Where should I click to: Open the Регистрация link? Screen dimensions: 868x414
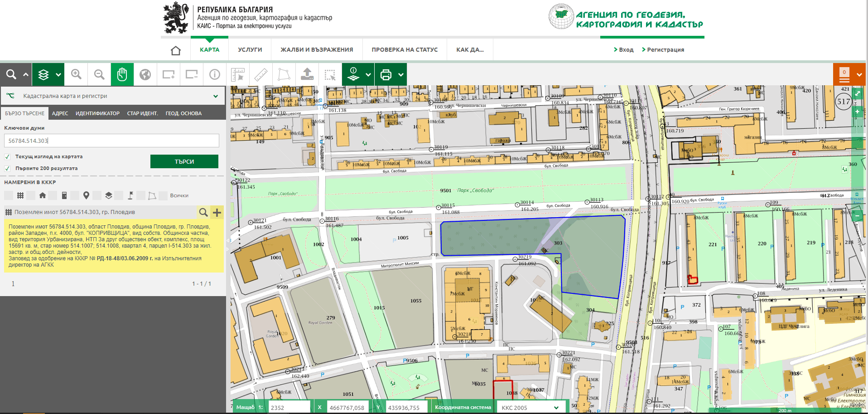pyautogui.click(x=663, y=50)
